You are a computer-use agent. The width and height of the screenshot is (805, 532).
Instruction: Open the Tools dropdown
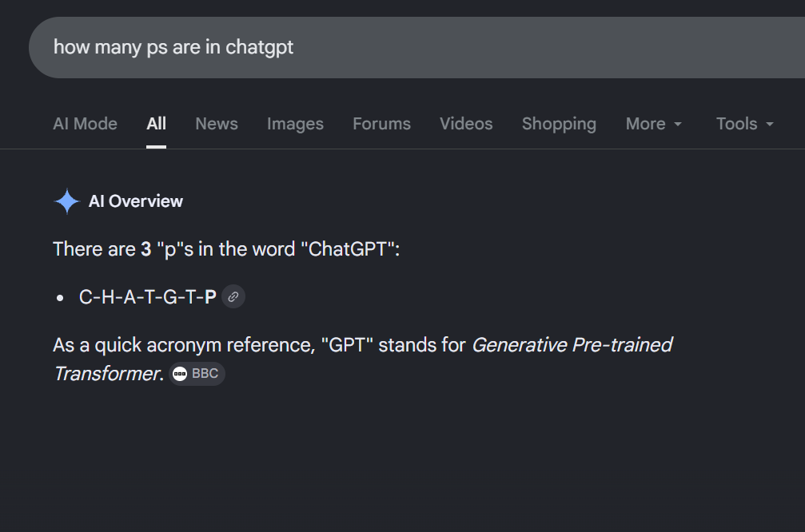click(x=744, y=124)
